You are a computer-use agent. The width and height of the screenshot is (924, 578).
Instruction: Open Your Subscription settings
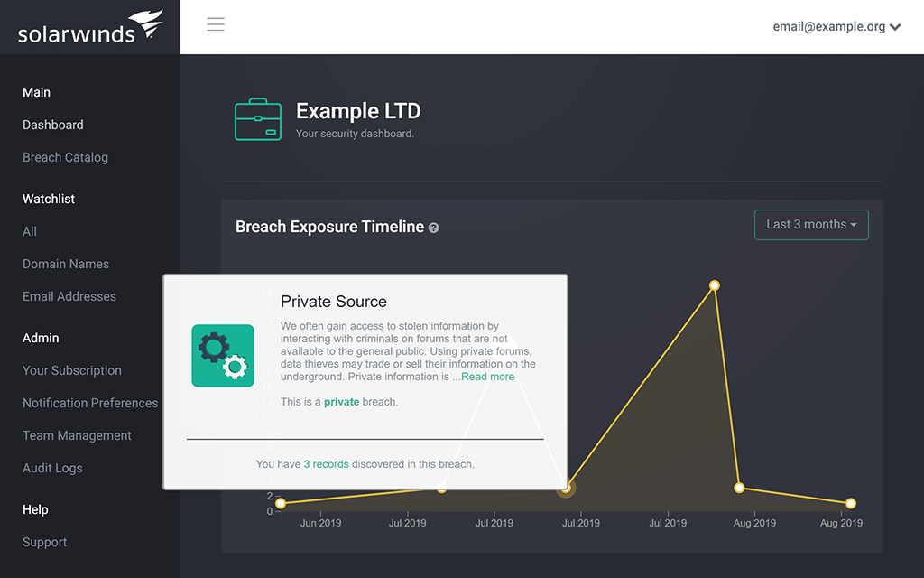point(72,370)
